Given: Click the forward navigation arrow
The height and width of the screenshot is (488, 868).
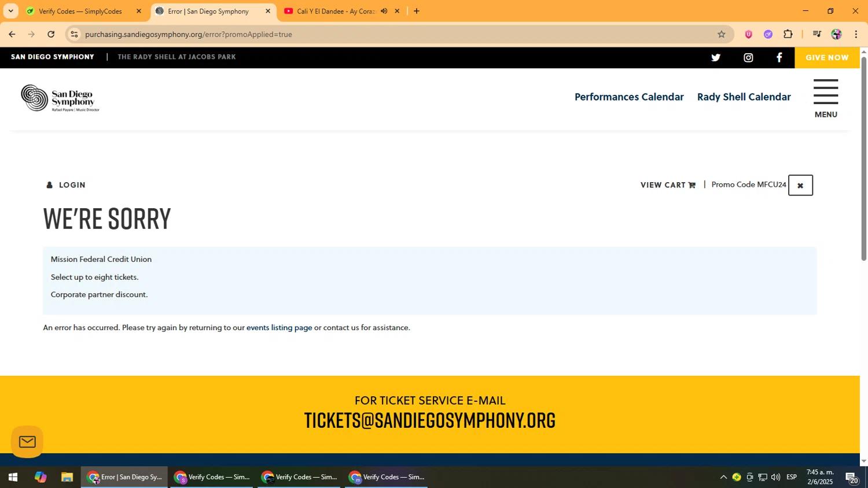Looking at the screenshot, I should pos(31,34).
